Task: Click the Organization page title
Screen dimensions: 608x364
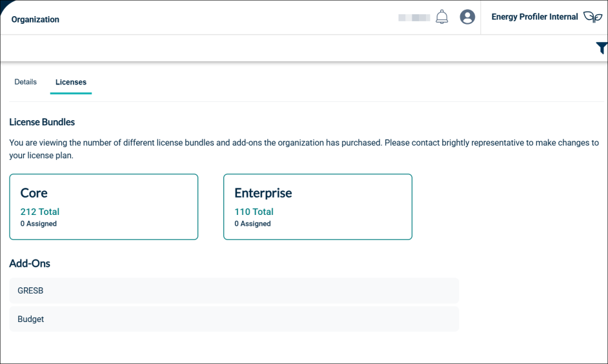Action: [35, 19]
